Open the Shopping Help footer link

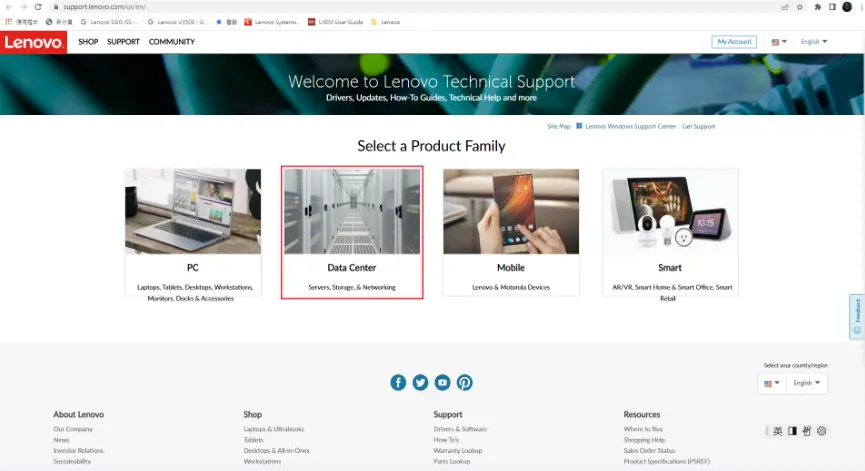(x=644, y=440)
